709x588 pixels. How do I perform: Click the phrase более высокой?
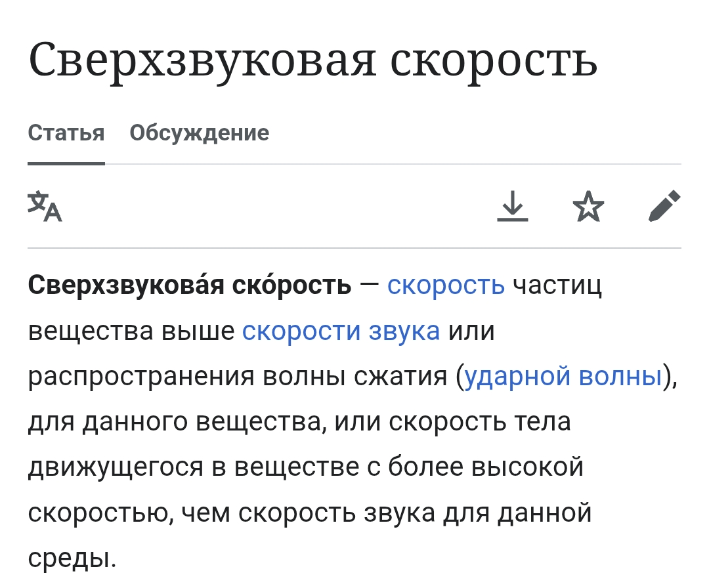(x=486, y=467)
